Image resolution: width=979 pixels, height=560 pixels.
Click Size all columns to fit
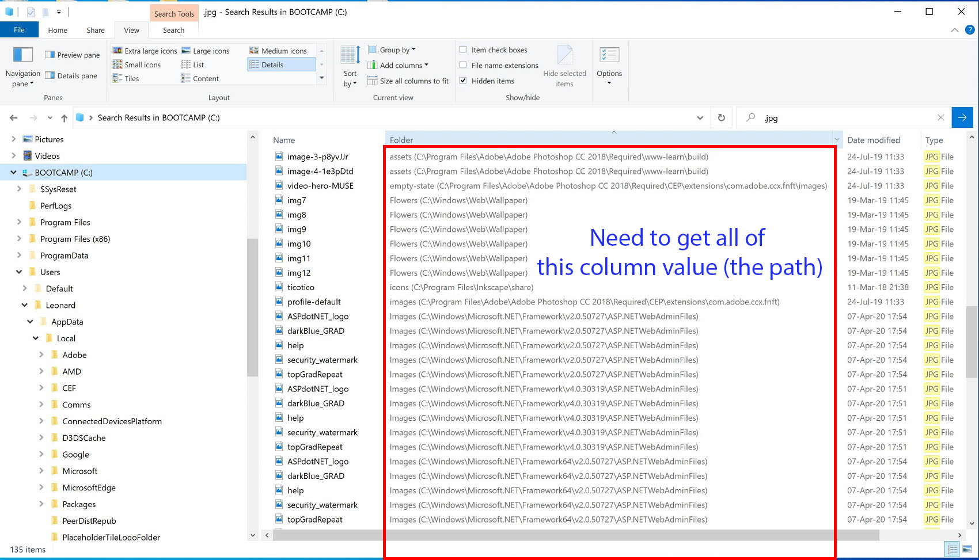click(x=408, y=81)
